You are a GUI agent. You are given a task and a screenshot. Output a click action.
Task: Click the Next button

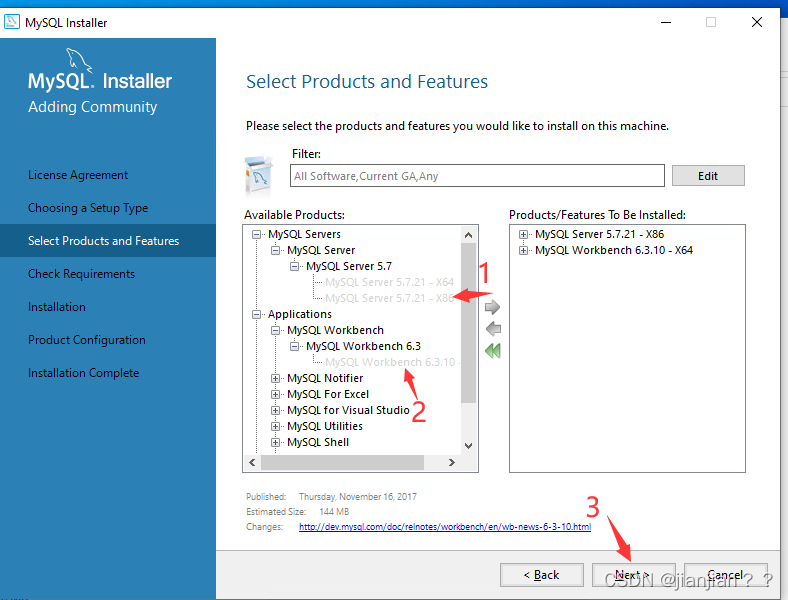tap(634, 575)
